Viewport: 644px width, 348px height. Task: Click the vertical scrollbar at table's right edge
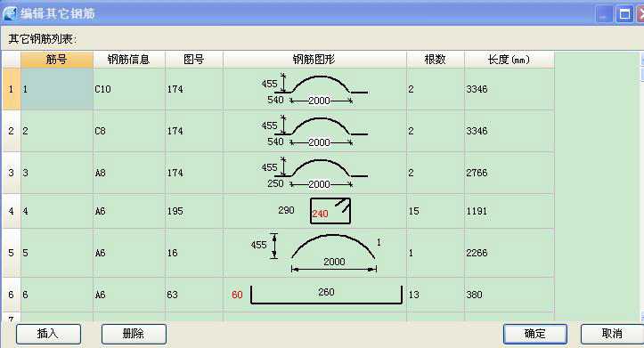642,184
